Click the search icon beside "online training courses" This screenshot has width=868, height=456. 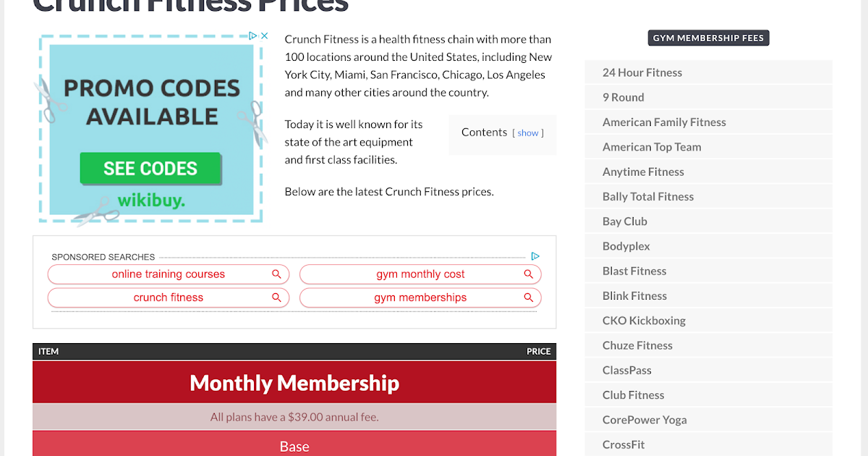(x=276, y=274)
